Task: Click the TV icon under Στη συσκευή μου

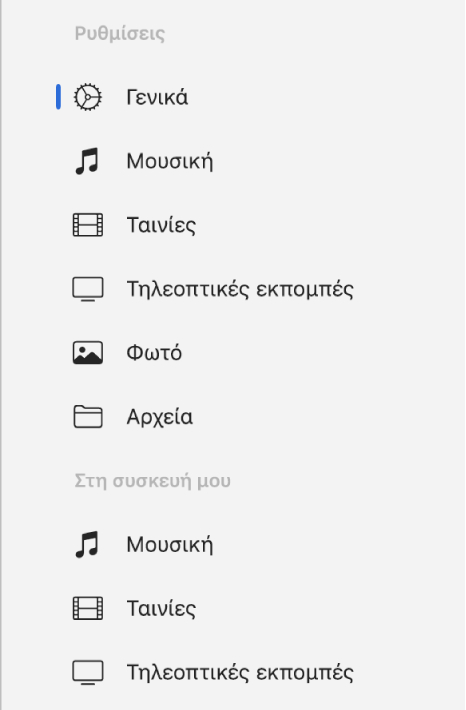Action: (88, 672)
